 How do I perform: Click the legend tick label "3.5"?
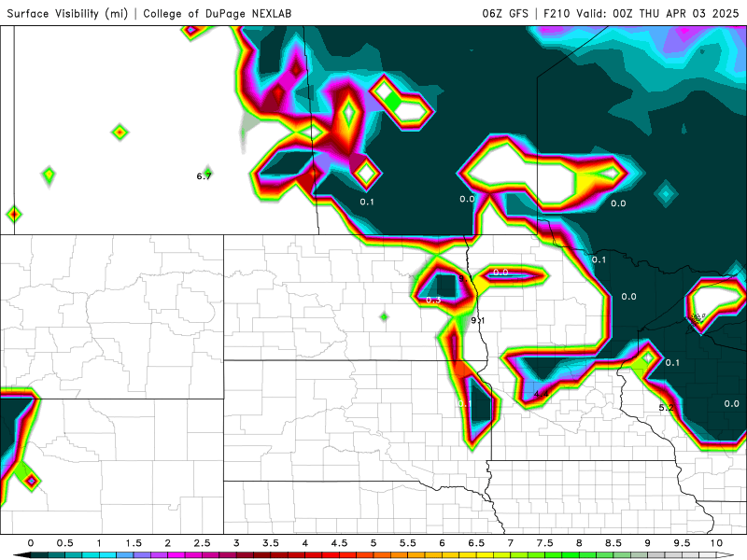(271, 543)
